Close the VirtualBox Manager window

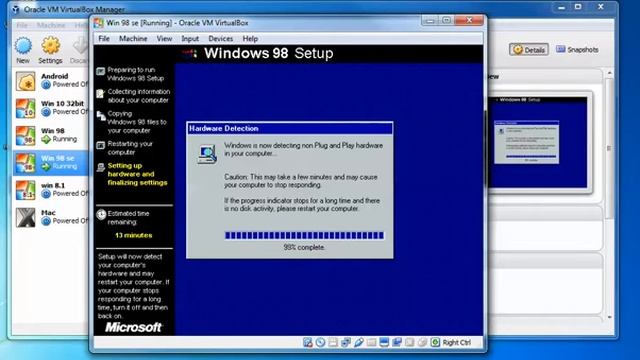[600, 7]
